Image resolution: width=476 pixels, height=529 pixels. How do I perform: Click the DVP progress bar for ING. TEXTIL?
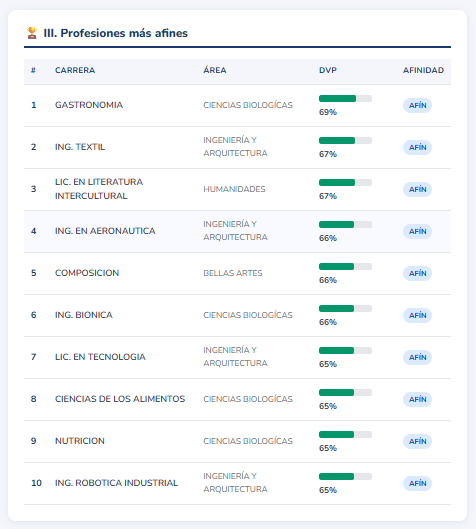pos(345,140)
